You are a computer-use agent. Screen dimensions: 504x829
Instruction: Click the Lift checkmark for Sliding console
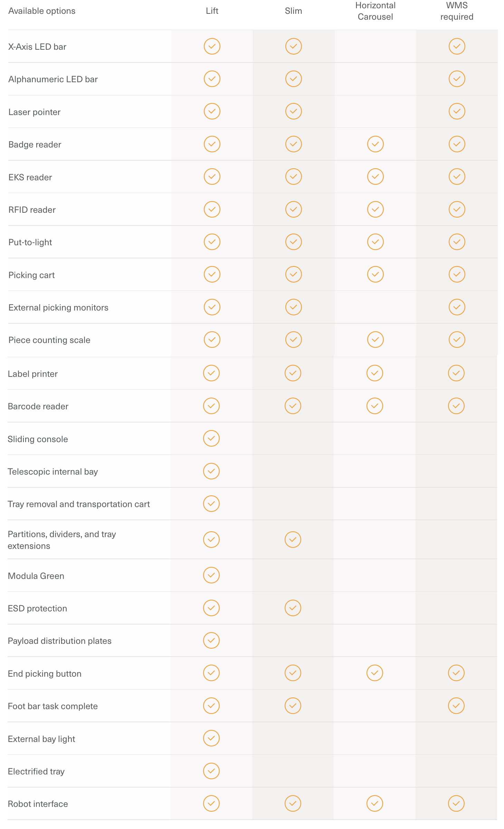coord(211,438)
